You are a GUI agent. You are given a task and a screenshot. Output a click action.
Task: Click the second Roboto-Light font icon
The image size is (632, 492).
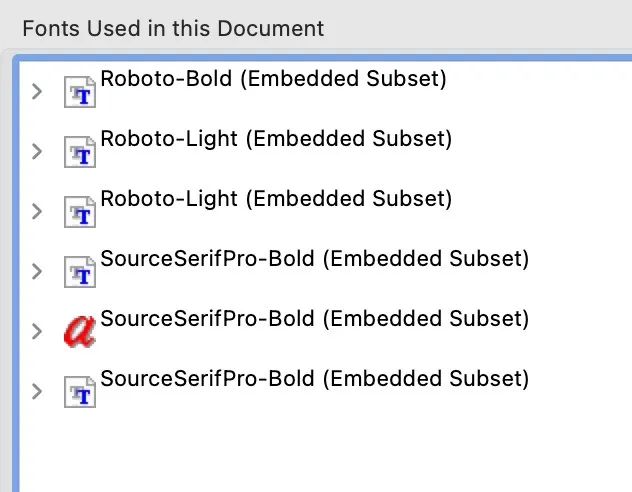click(x=79, y=212)
